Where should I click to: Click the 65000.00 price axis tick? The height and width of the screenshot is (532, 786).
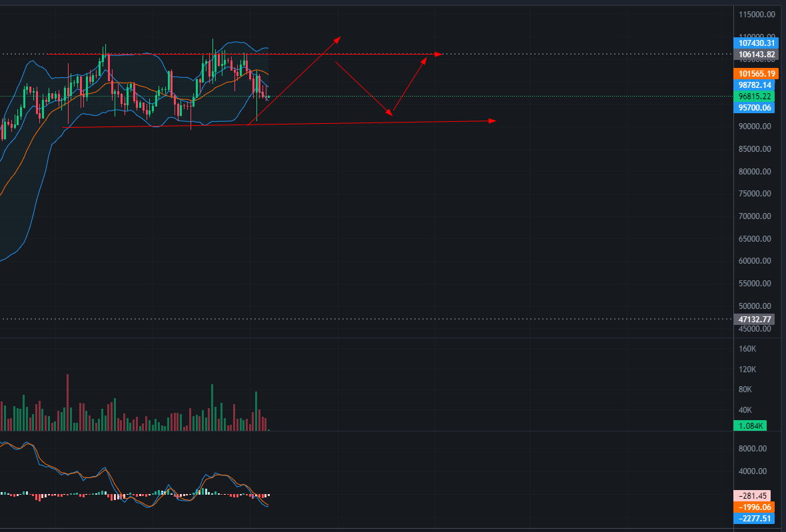pos(755,238)
